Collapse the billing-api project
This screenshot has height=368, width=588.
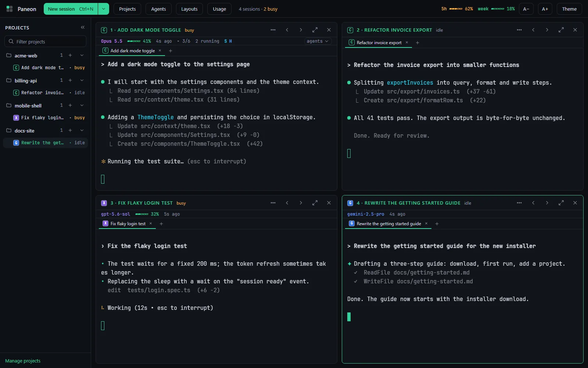point(82,80)
